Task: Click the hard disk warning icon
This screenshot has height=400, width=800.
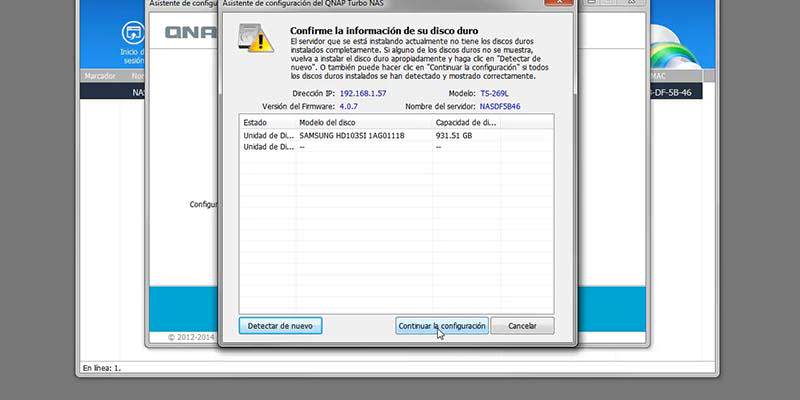Action: (256, 38)
